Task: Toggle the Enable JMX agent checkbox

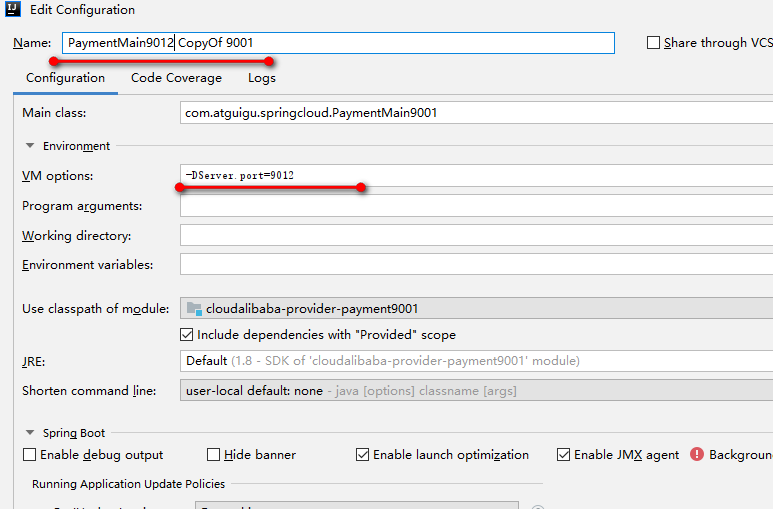Action: point(563,455)
